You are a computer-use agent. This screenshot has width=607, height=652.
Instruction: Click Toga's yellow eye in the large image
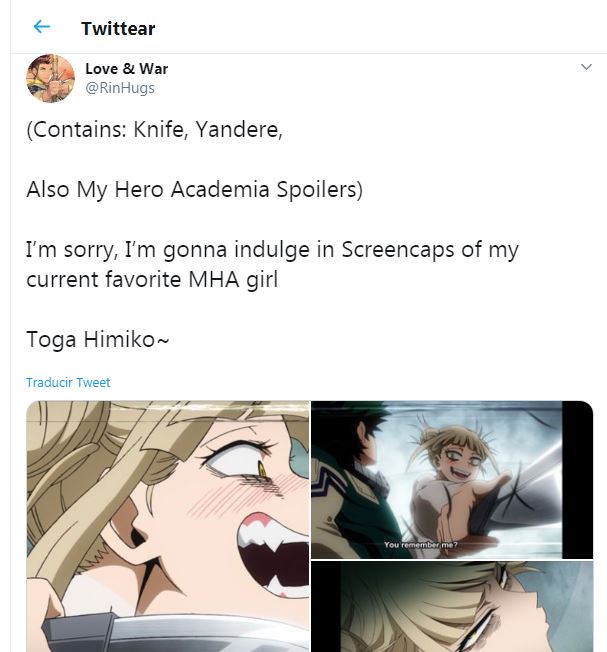263,466
